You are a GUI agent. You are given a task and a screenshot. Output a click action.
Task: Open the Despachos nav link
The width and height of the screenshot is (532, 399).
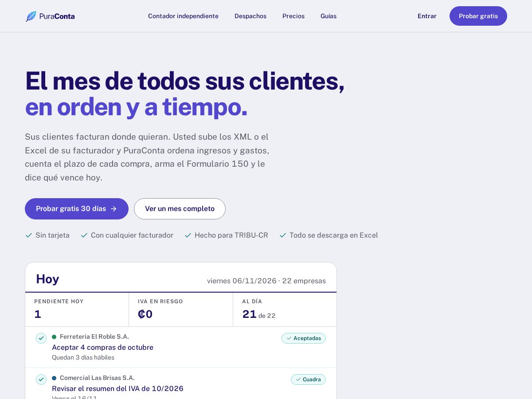[x=250, y=16]
